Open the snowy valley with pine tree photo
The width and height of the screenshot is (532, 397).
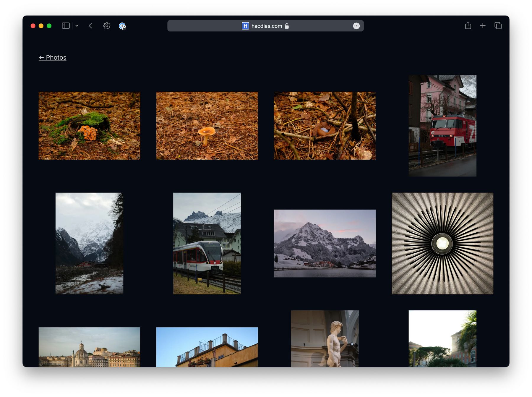click(89, 243)
